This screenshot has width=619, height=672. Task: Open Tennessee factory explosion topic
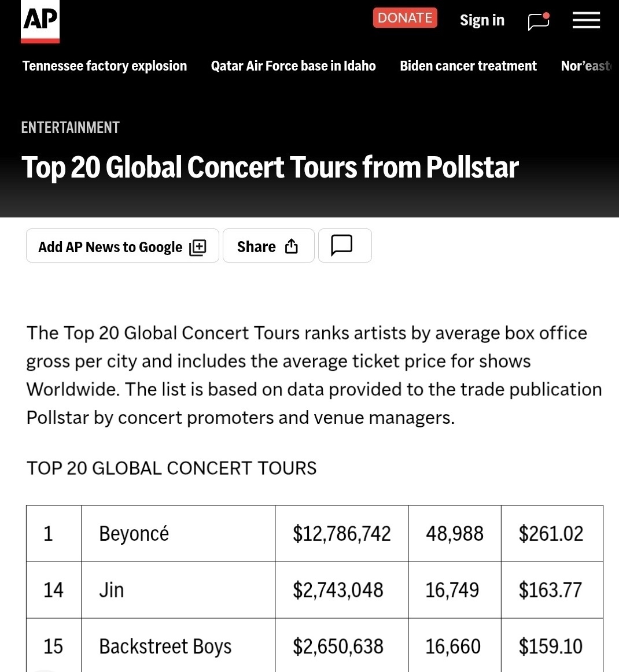click(105, 66)
